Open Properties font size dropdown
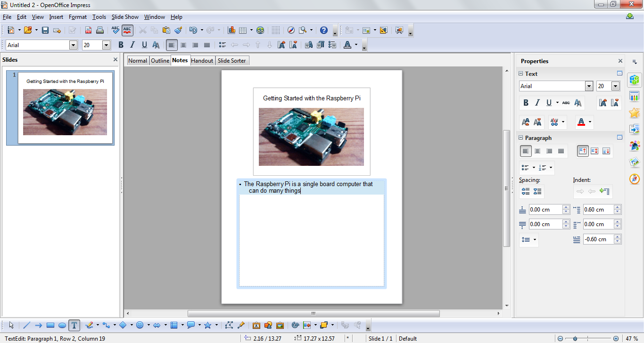Viewport: 644px width, 343px height. pos(615,86)
